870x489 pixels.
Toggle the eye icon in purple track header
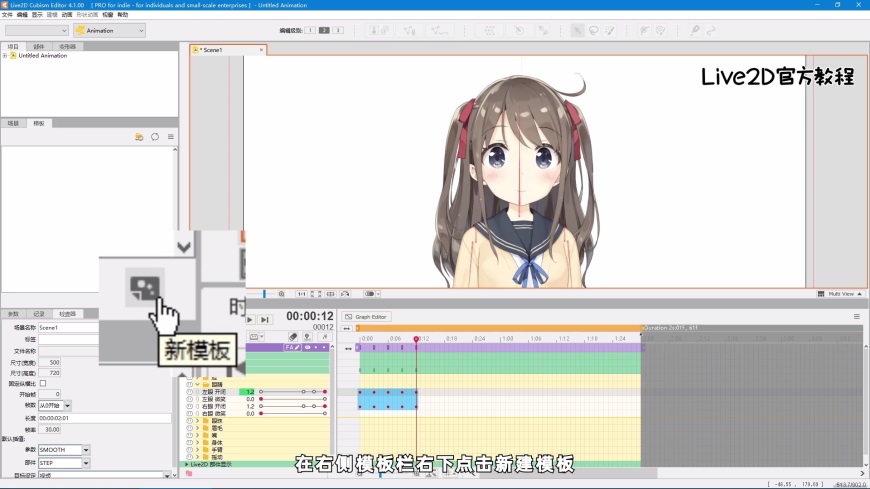coord(307,347)
